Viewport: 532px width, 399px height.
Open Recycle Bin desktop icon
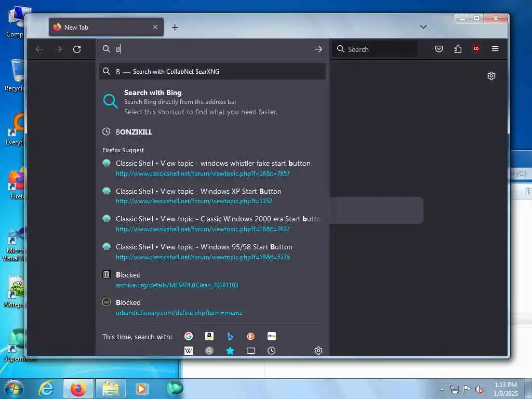15,76
